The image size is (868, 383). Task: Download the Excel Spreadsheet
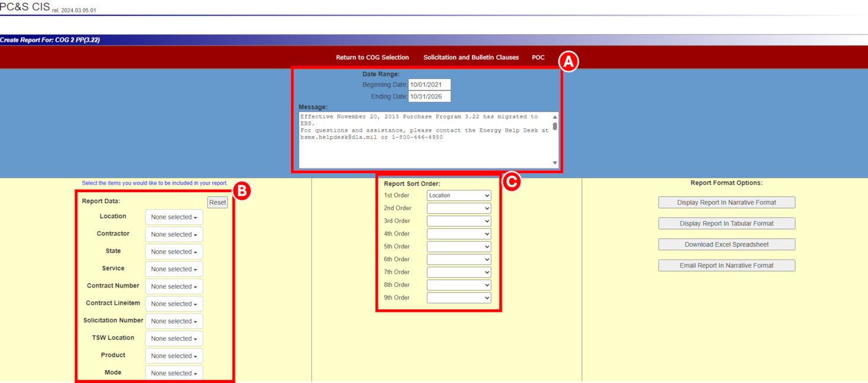click(x=726, y=244)
